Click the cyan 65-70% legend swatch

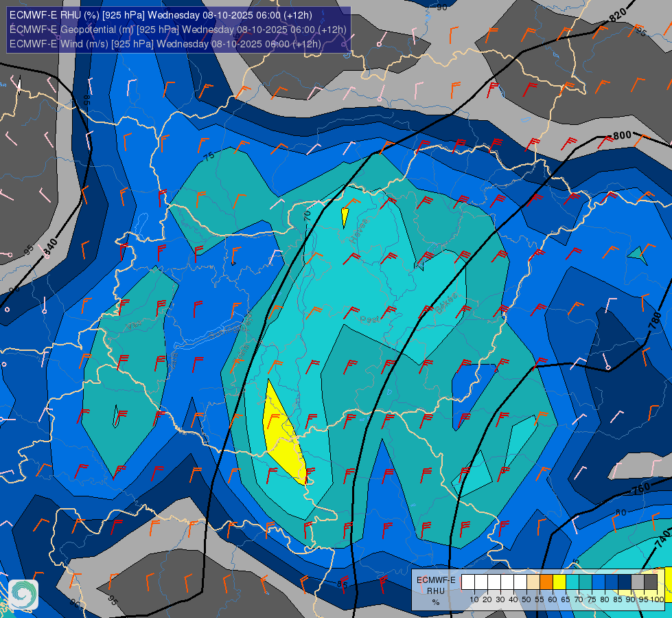coord(572,582)
